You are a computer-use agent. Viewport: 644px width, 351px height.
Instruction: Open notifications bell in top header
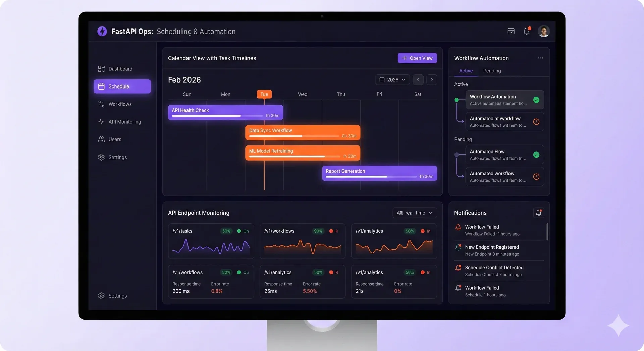[527, 31]
